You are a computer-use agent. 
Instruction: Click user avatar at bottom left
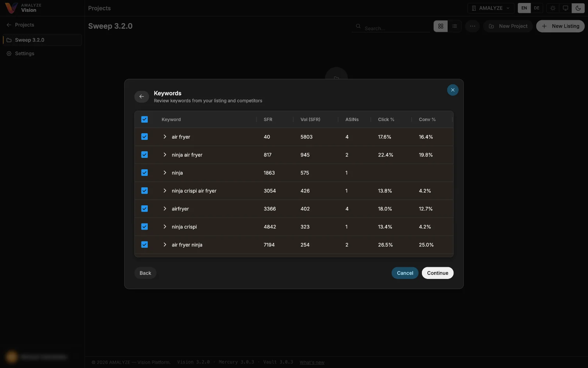(12, 357)
